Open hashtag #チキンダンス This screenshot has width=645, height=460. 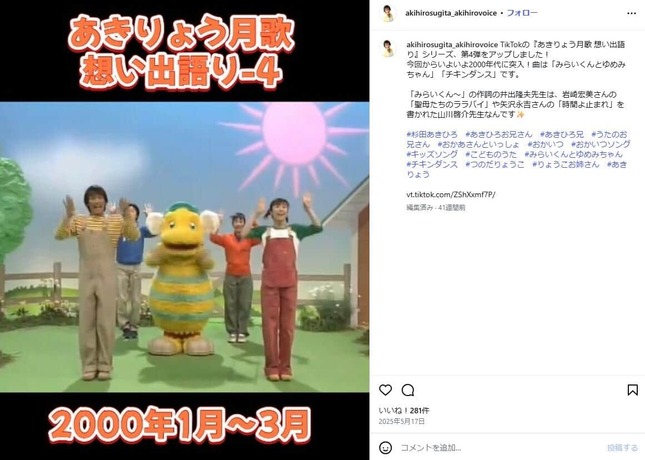(432, 164)
